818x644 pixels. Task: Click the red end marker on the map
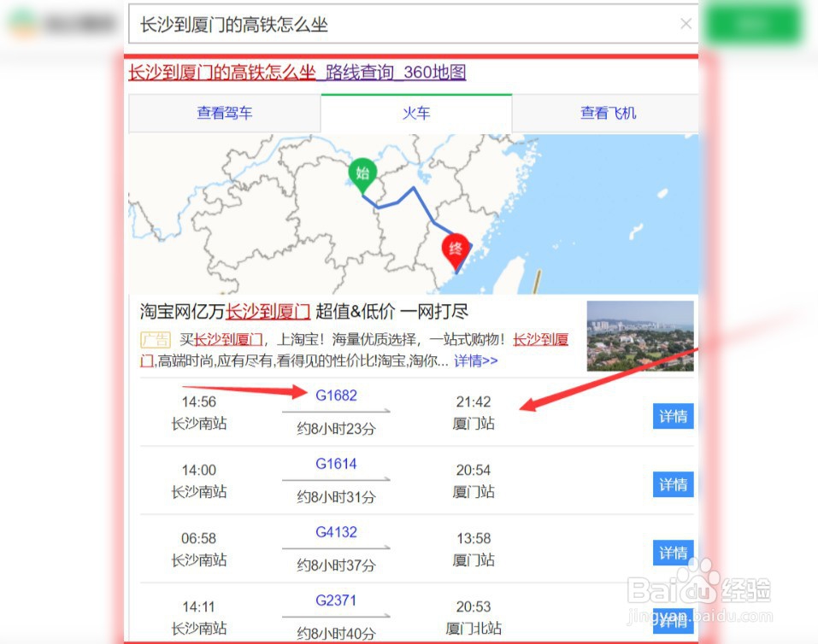[x=456, y=252]
